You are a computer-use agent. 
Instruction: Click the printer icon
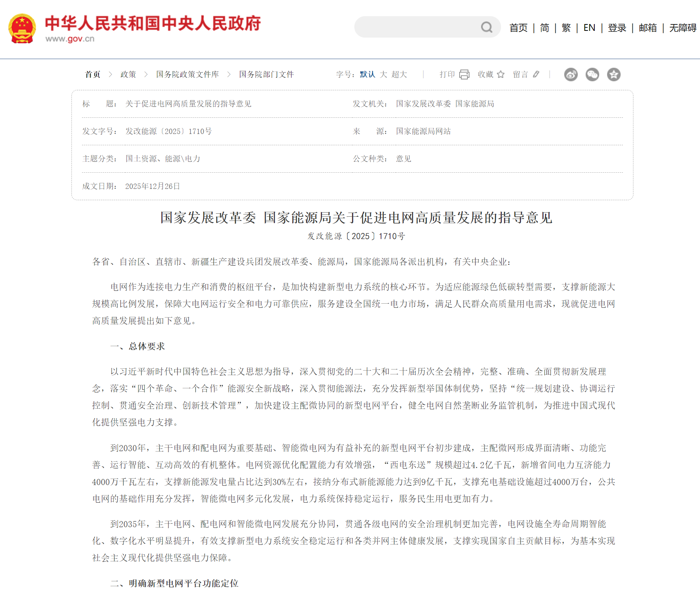click(x=464, y=74)
